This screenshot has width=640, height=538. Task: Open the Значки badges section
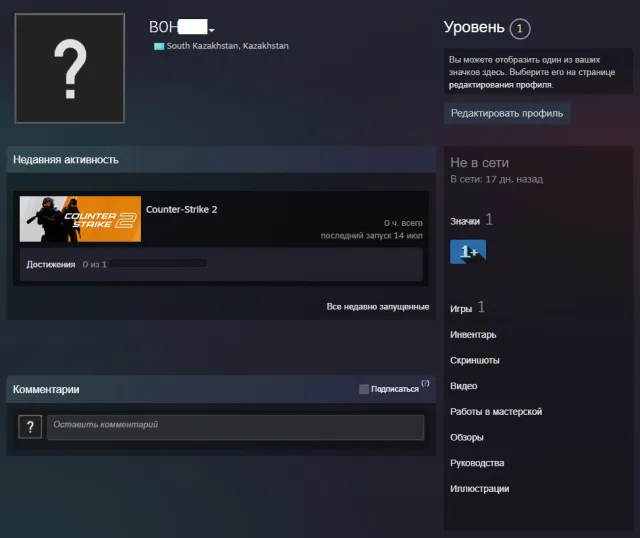coord(465,221)
